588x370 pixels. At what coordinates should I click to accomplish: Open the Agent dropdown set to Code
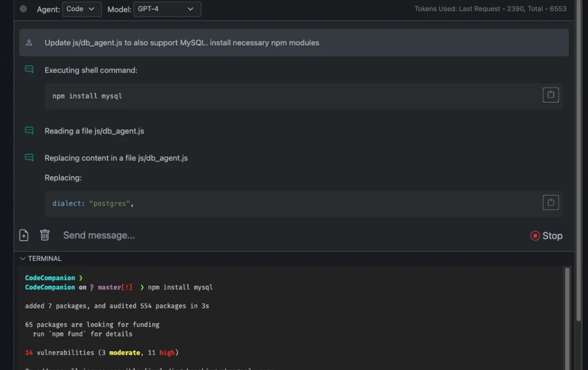pyautogui.click(x=82, y=9)
